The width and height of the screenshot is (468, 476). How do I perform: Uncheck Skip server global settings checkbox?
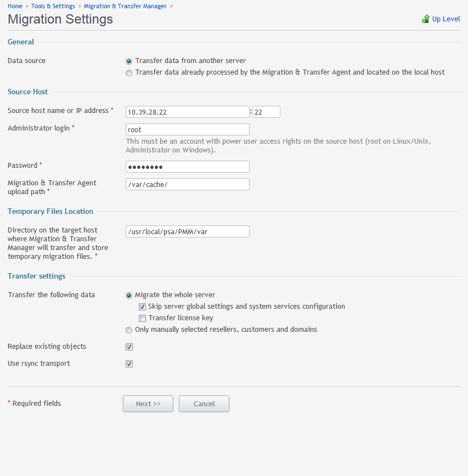[x=142, y=307]
